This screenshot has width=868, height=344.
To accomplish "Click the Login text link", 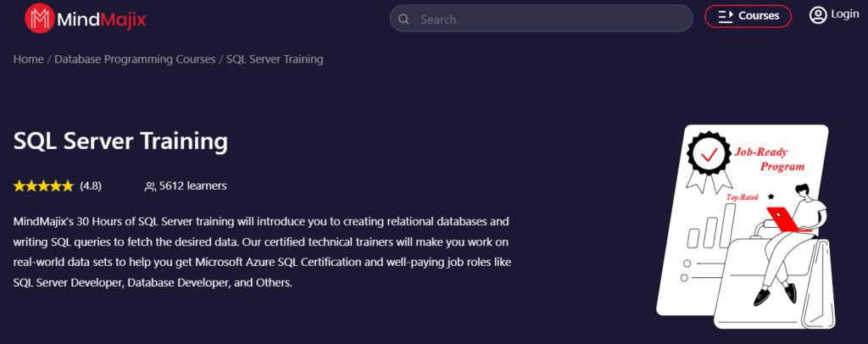I will pyautogui.click(x=844, y=14).
